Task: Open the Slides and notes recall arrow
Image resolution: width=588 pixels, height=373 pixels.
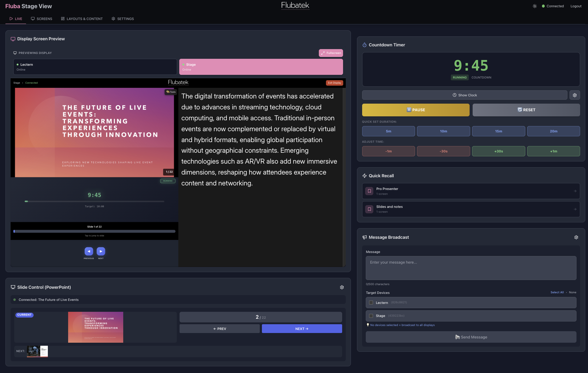Action: point(575,209)
